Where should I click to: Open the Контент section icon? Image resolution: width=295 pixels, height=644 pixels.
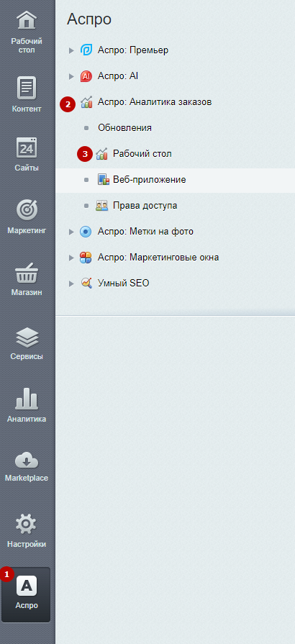[x=27, y=87]
